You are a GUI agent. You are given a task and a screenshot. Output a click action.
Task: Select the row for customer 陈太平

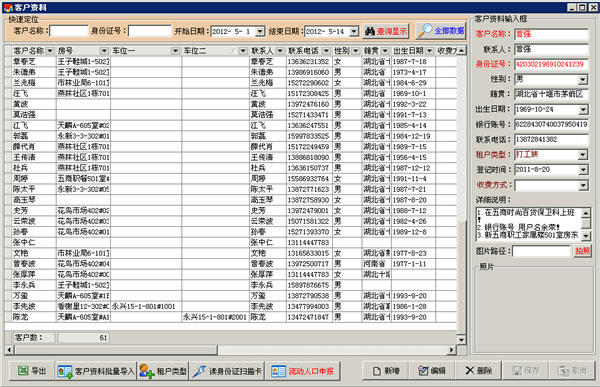pyautogui.click(x=231, y=189)
